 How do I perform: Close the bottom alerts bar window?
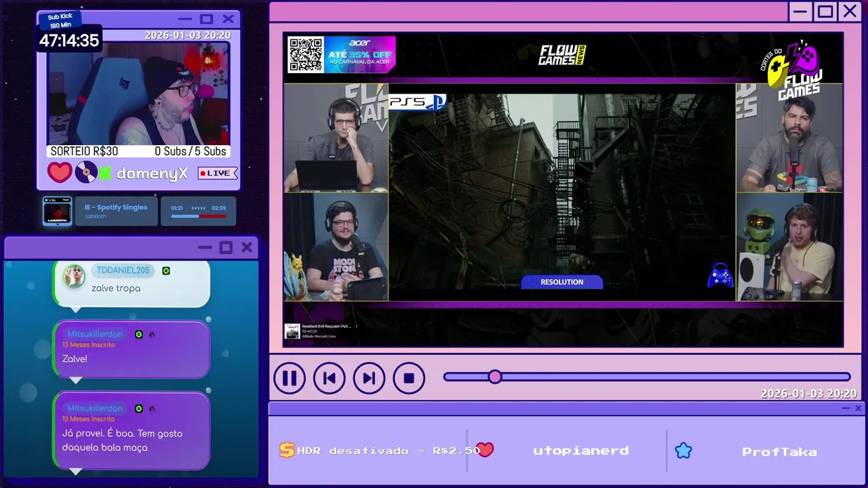[859, 408]
